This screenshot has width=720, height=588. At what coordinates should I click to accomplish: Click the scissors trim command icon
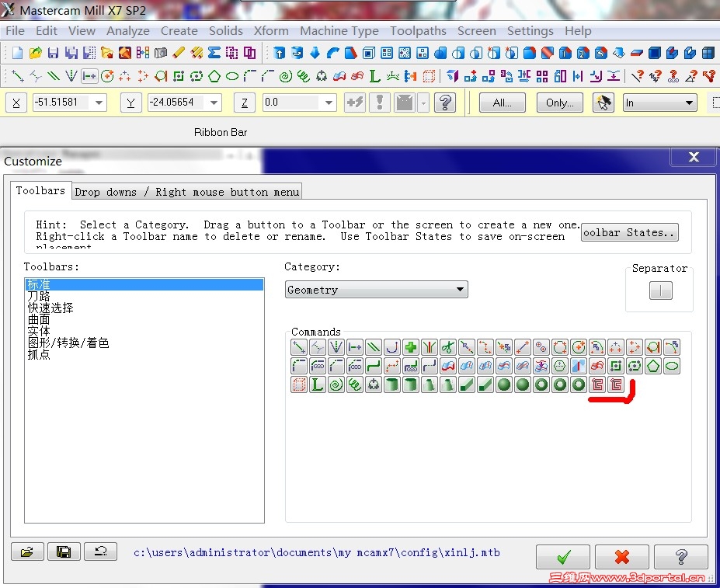pyautogui.click(x=448, y=347)
